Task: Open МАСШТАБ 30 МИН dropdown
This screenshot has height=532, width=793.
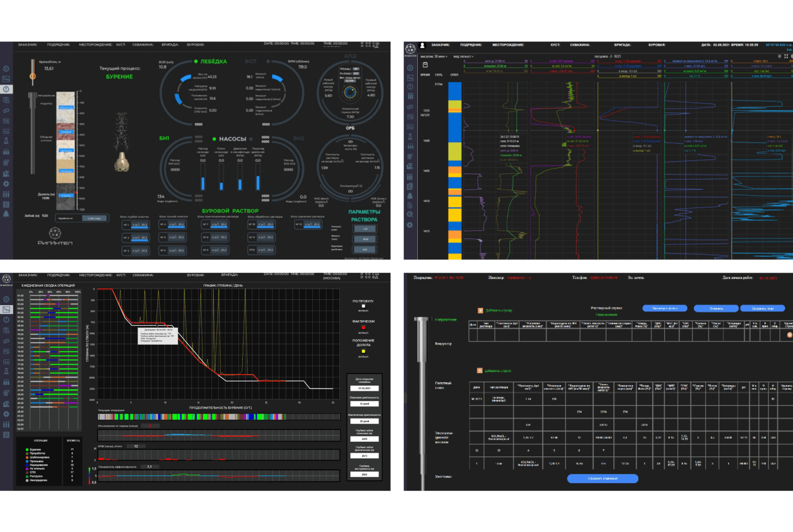Action: pos(434,56)
